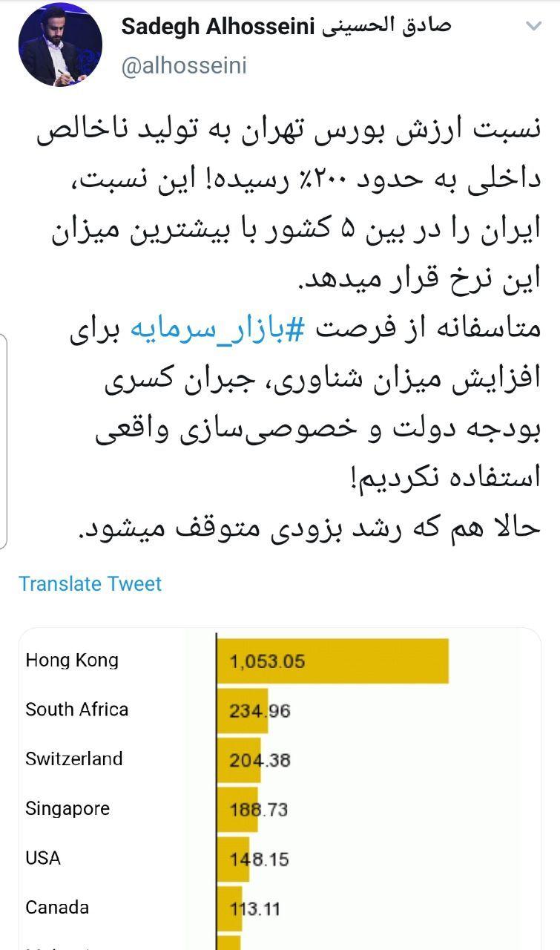Click the value 113.11 beside Canada
Screen dimensions: 560x950
tap(256, 907)
